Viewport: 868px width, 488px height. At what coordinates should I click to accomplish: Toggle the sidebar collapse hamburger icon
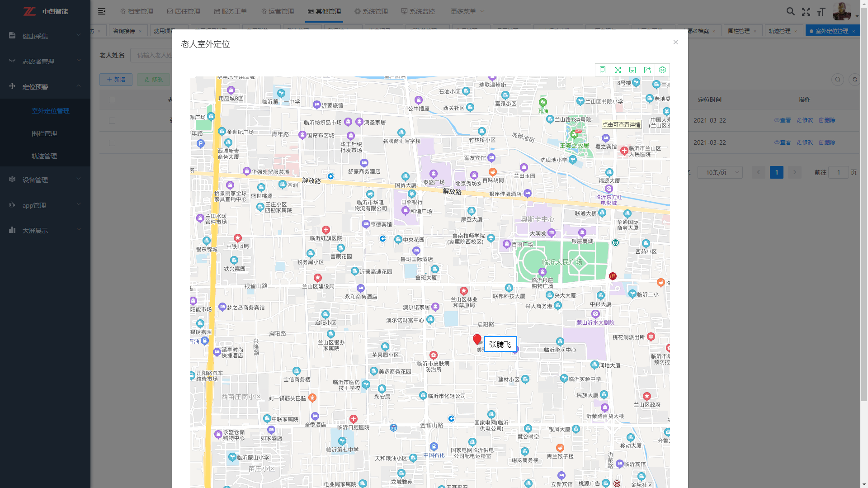102,11
